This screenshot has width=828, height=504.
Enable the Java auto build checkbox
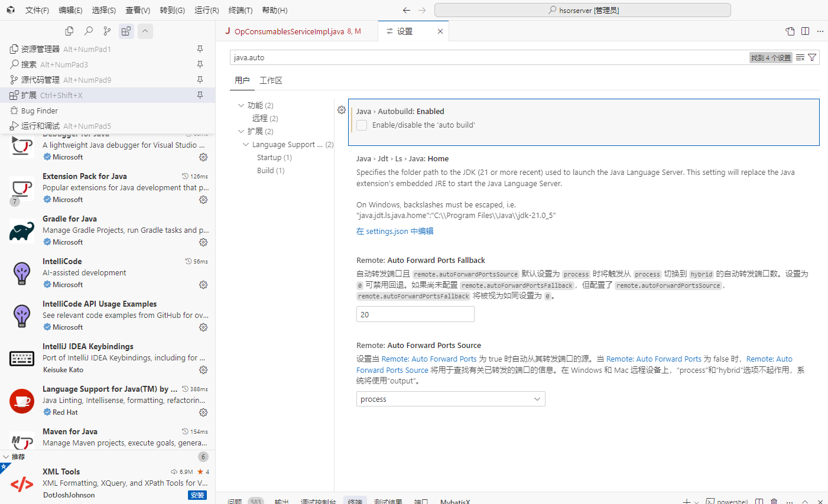[362, 125]
